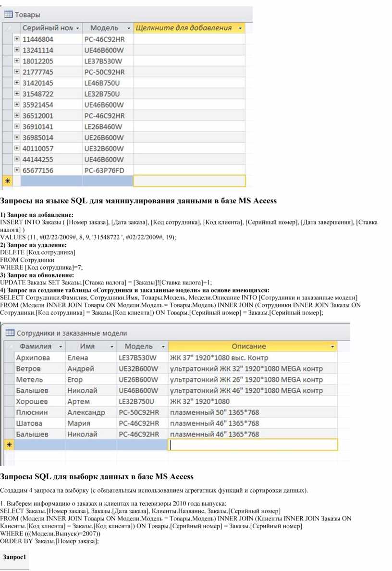Open the Фамилия column filter dropdown
The height and width of the screenshot is (571, 392).
(x=61, y=347)
